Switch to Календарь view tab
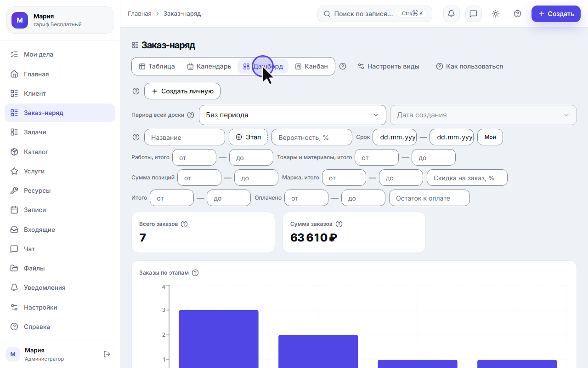588x368 pixels. (x=209, y=66)
